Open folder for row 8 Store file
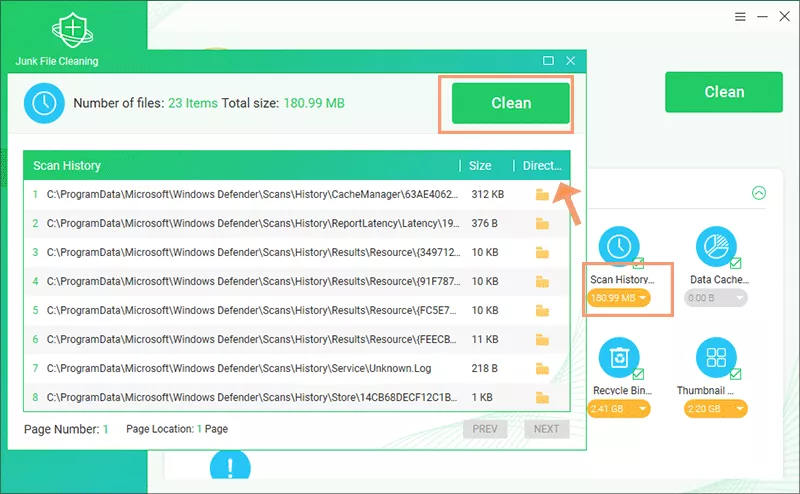 tap(542, 398)
